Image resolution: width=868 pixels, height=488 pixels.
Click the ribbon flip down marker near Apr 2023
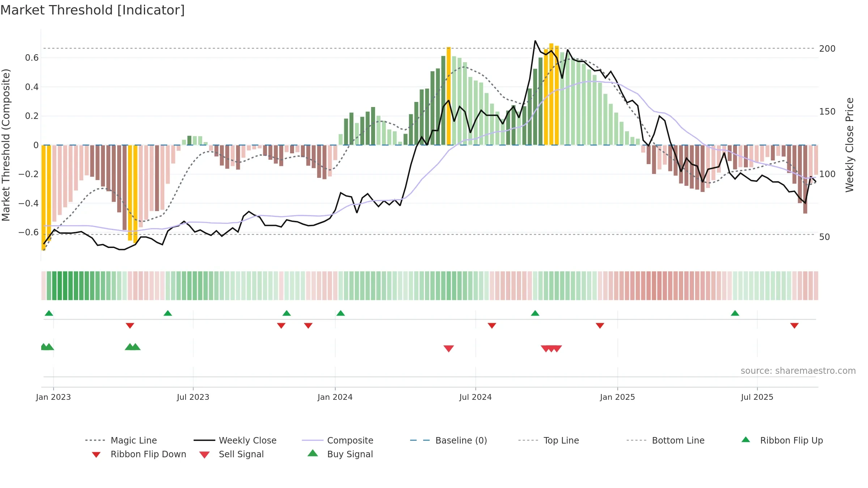130,326
